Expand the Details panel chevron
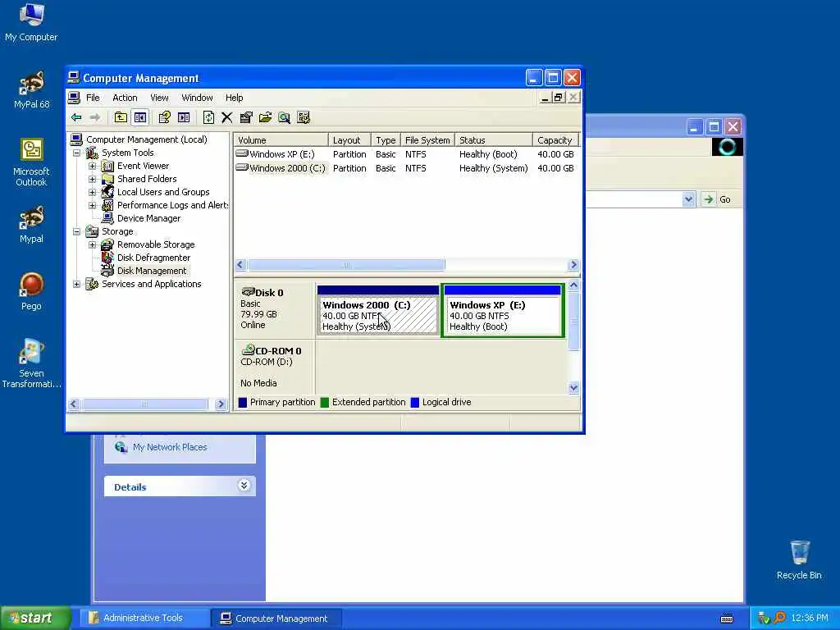 tap(244, 486)
